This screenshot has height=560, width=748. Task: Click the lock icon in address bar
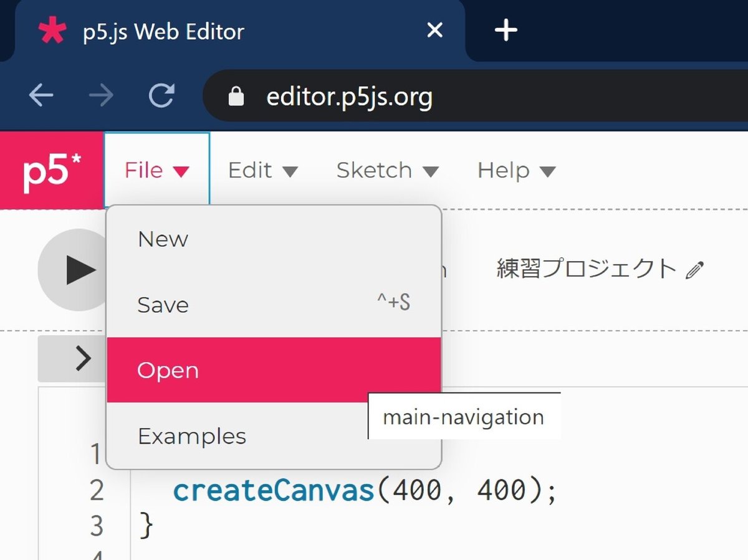(236, 97)
